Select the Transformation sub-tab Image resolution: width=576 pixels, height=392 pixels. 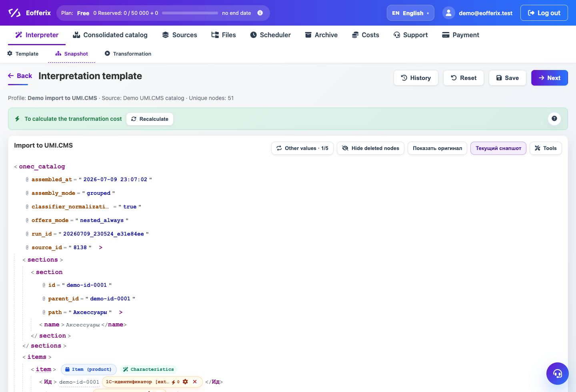pyautogui.click(x=128, y=54)
